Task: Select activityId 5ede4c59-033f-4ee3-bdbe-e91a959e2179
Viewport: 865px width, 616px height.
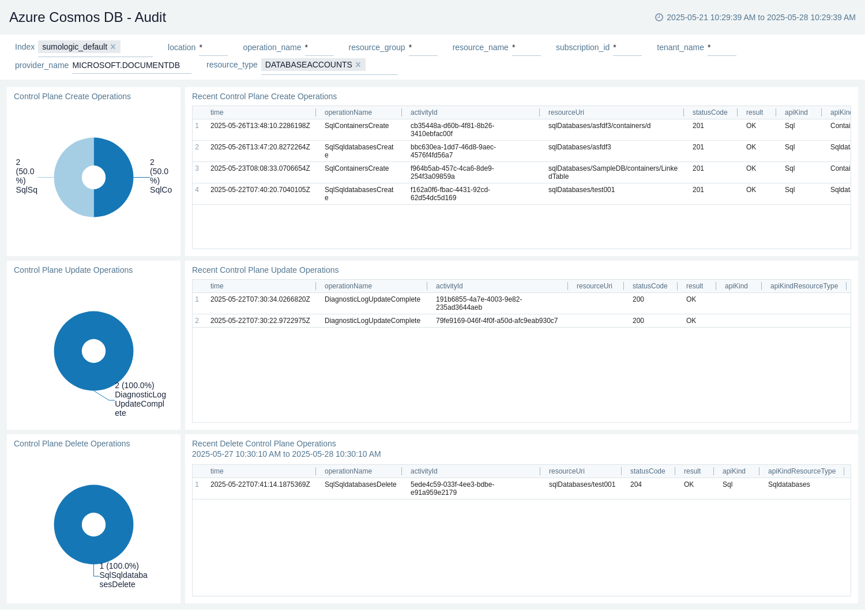Action: 452,489
